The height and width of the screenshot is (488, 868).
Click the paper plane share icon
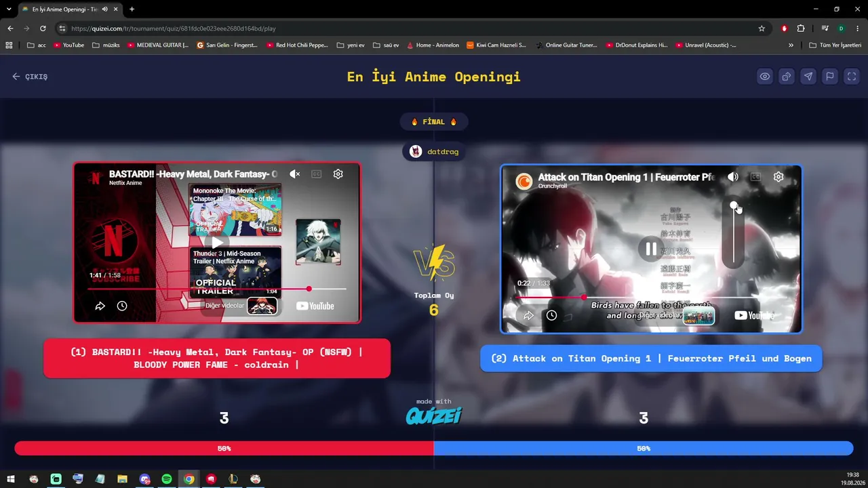pyautogui.click(x=808, y=77)
